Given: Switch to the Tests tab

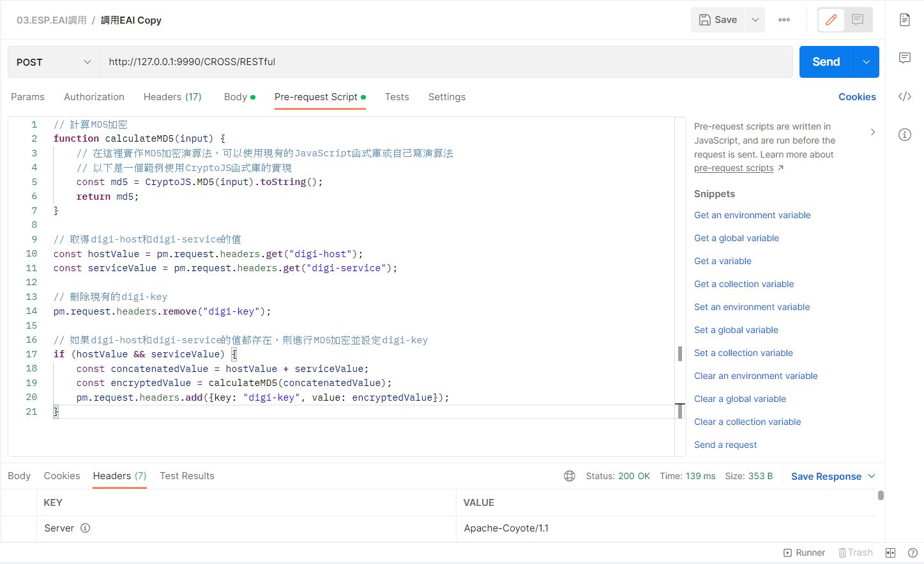Looking at the screenshot, I should pyautogui.click(x=397, y=97).
